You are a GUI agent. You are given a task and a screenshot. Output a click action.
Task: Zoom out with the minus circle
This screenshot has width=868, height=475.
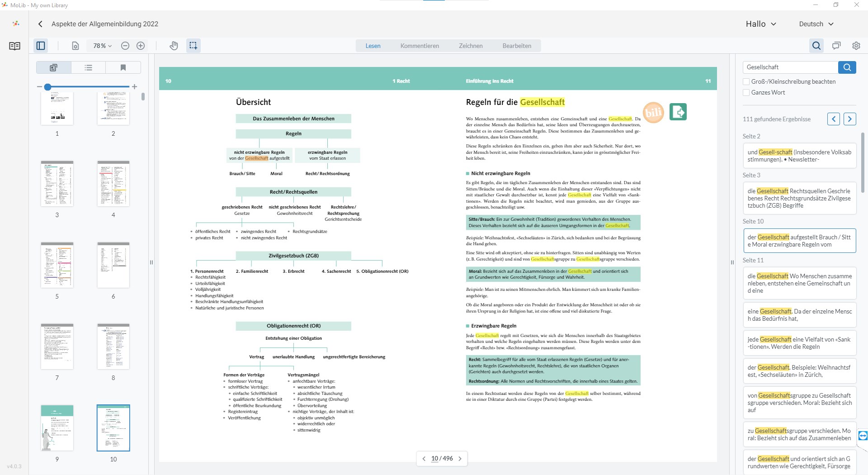tap(125, 46)
